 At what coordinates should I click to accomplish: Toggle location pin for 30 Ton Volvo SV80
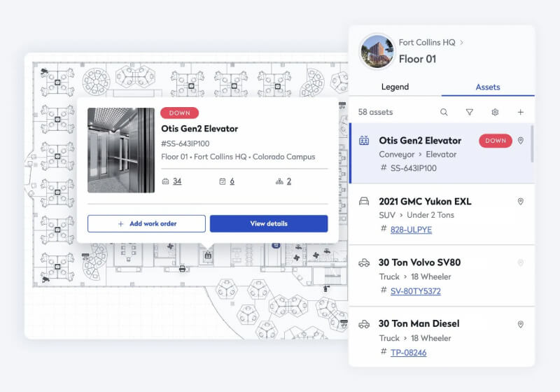[x=520, y=263]
